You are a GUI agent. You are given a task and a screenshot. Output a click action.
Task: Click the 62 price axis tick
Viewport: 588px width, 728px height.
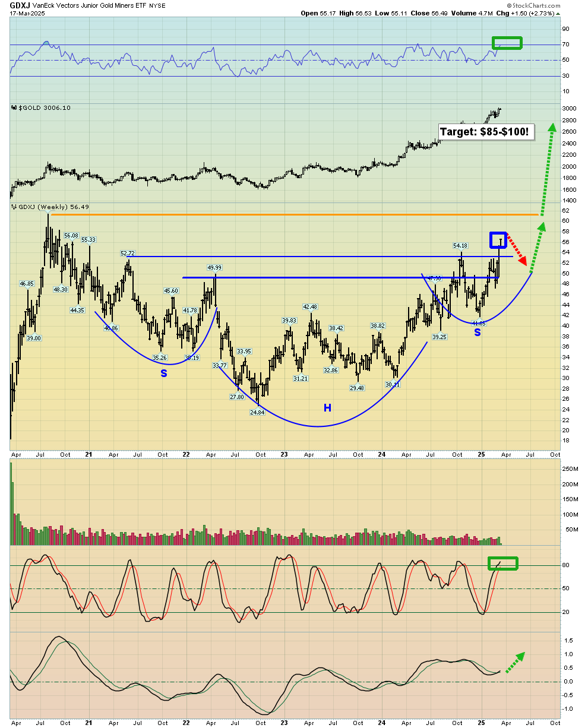567,210
